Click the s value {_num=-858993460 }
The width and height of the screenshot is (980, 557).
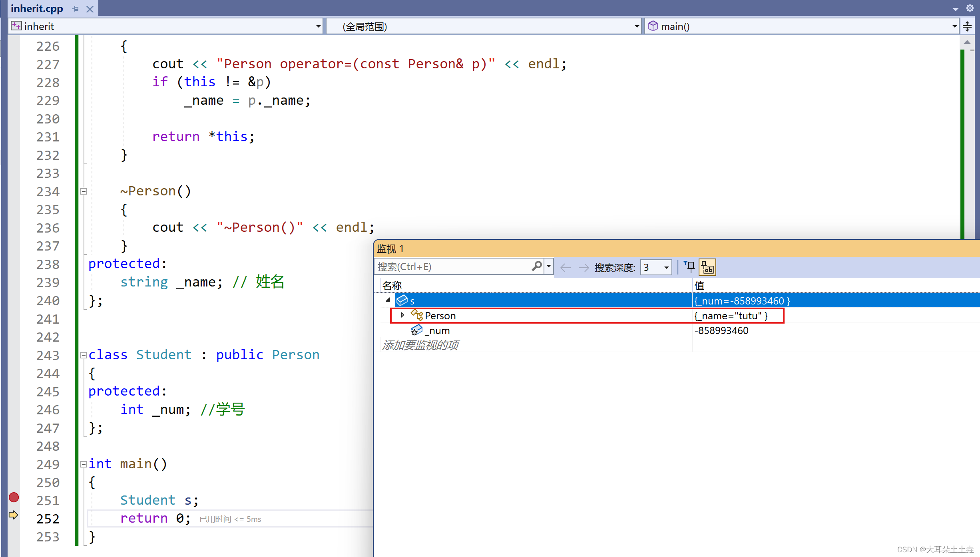pos(742,300)
